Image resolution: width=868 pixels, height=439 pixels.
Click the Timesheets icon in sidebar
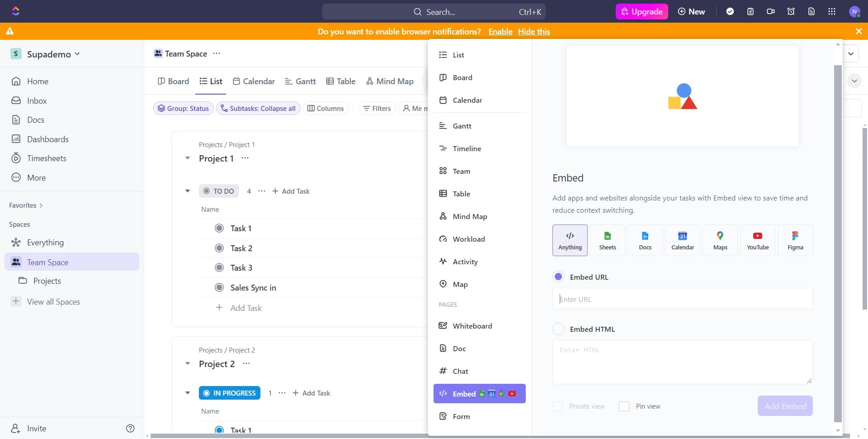click(16, 158)
